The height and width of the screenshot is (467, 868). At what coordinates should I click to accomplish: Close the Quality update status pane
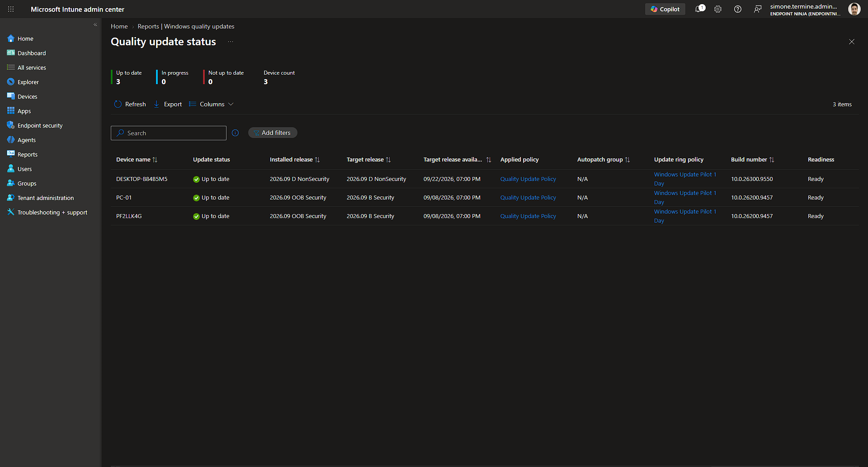click(x=852, y=42)
